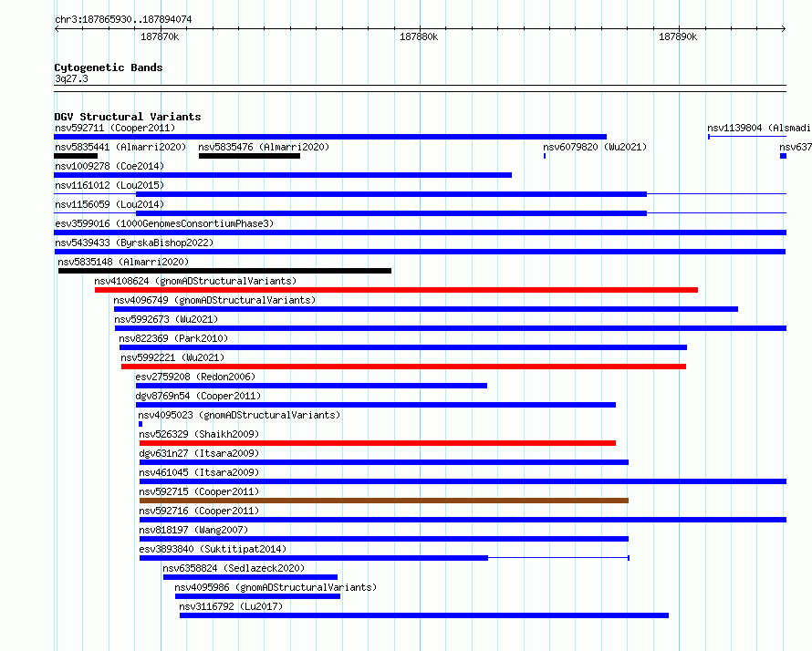The image size is (812, 651).
Task: Click the blue bar under nsv1161012
Action: pos(391,194)
